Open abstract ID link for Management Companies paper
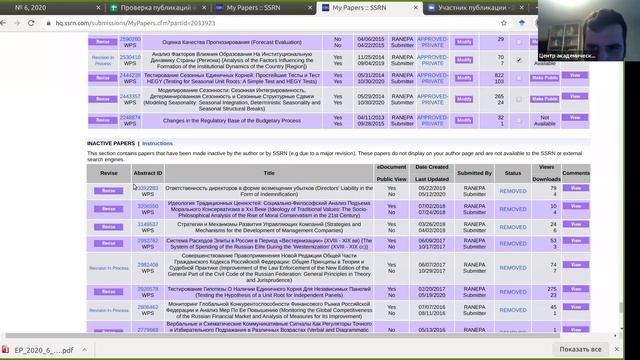This screenshot has width=640, height=360. coord(148,224)
